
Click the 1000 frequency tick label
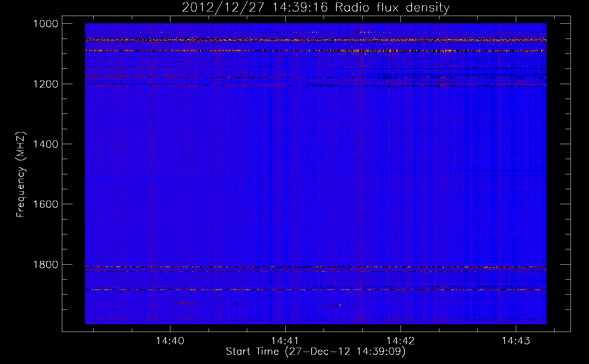pos(46,24)
